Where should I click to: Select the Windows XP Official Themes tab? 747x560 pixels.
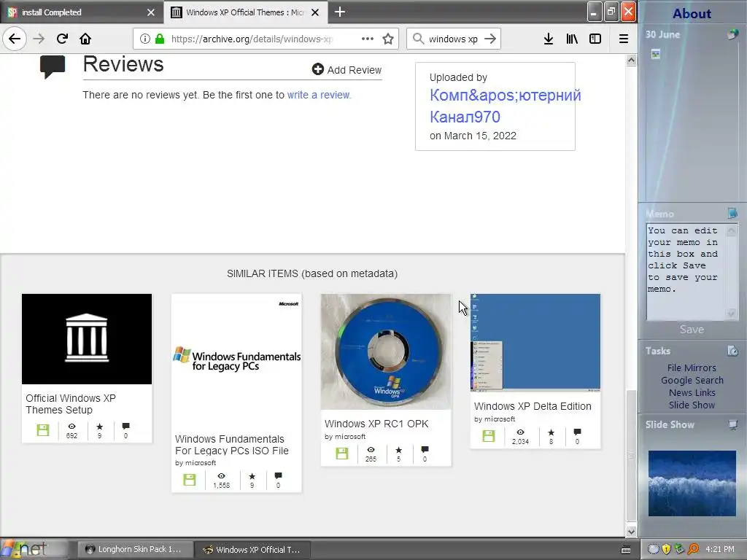245,12
